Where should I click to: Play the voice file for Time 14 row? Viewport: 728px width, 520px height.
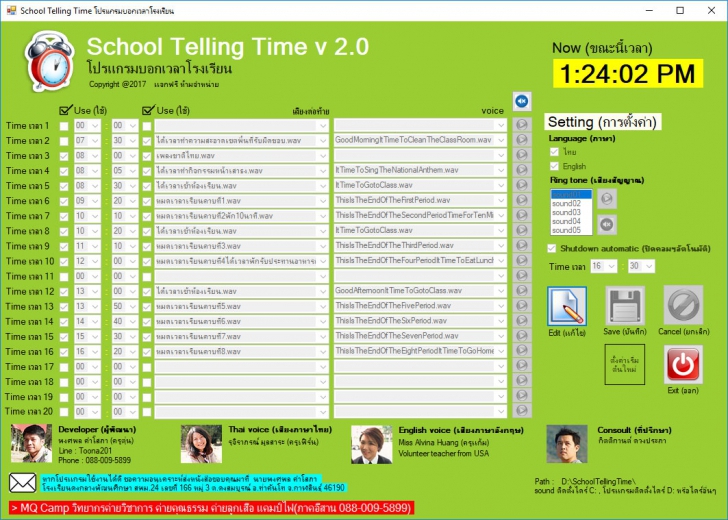click(x=522, y=321)
